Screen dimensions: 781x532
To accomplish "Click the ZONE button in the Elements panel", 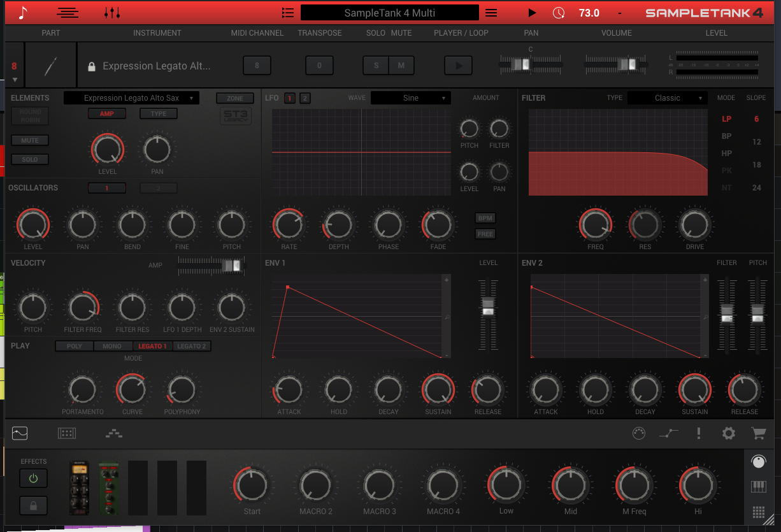I will tap(234, 99).
